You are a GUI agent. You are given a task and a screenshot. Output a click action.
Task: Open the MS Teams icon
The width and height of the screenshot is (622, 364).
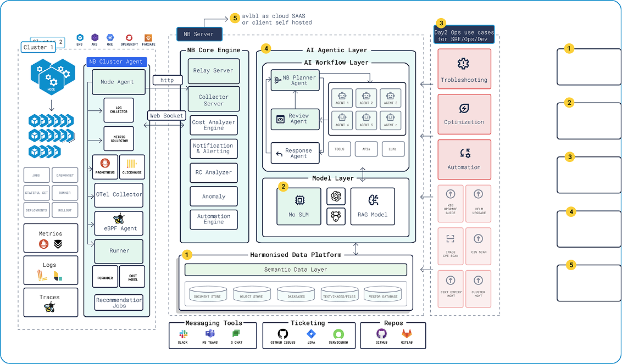click(210, 334)
